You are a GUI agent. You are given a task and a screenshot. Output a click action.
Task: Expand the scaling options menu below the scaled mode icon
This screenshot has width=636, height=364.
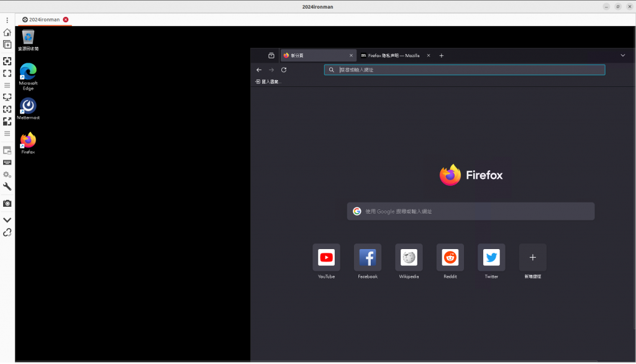[7, 134]
